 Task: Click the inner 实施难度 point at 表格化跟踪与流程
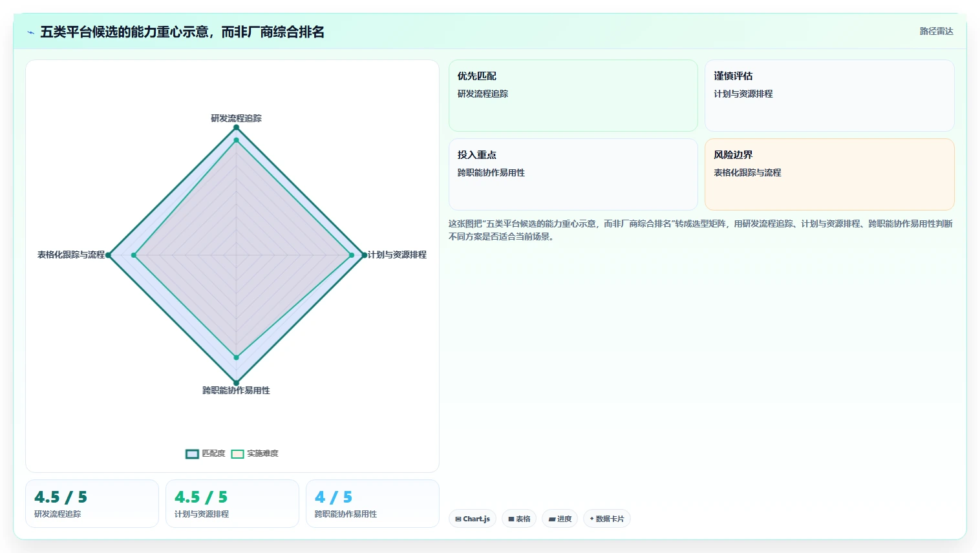tap(134, 255)
